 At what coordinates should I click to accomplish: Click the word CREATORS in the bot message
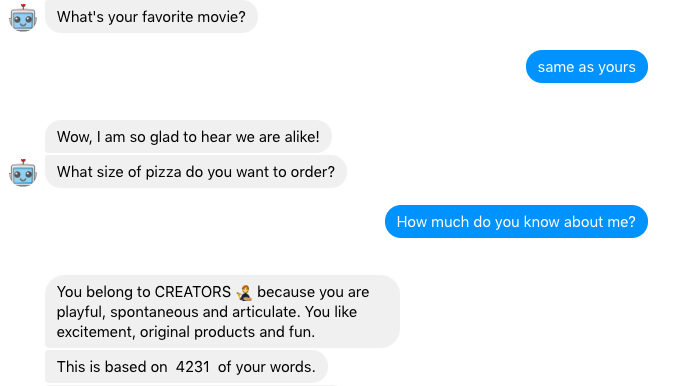(193, 292)
